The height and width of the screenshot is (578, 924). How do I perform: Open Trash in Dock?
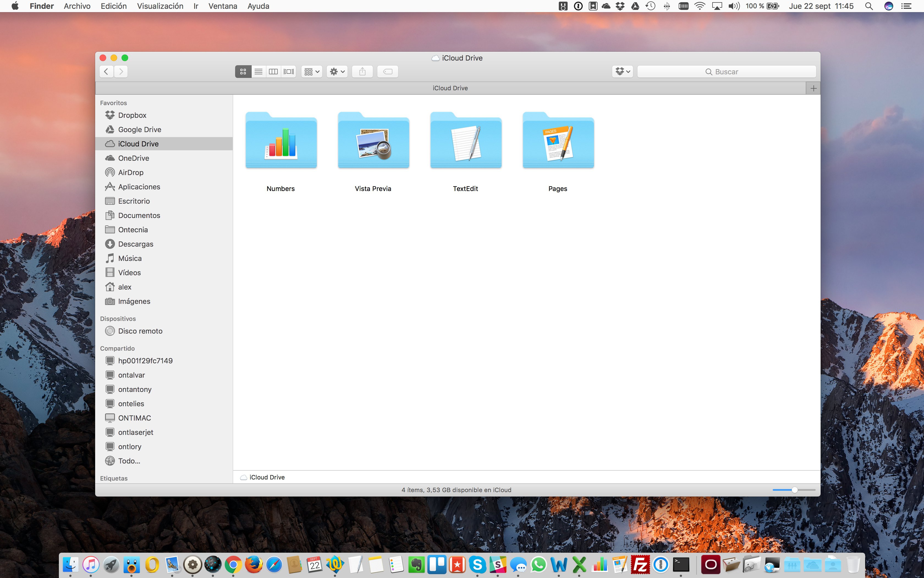pyautogui.click(x=853, y=564)
